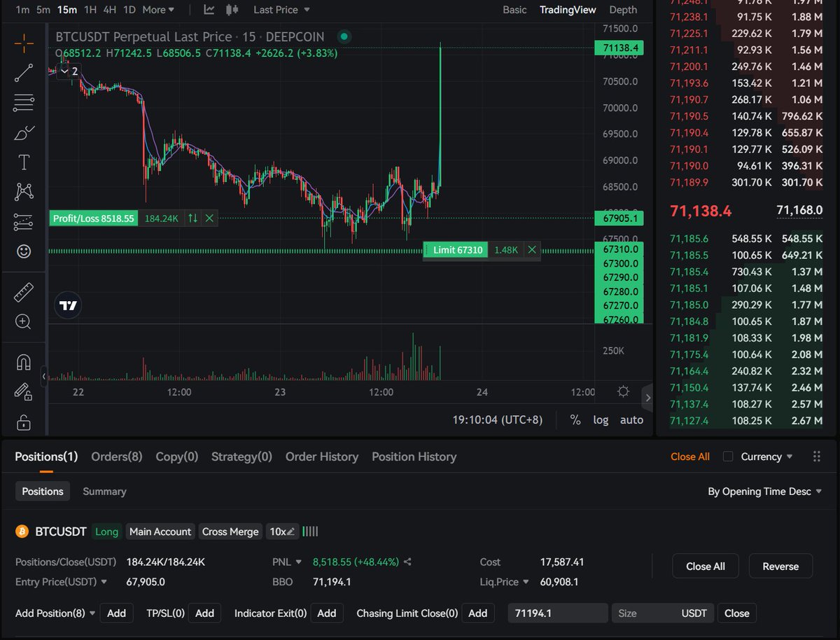Screen dimensions: 840x640
Task: Click the share PNL icon
Action: [407, 562]
